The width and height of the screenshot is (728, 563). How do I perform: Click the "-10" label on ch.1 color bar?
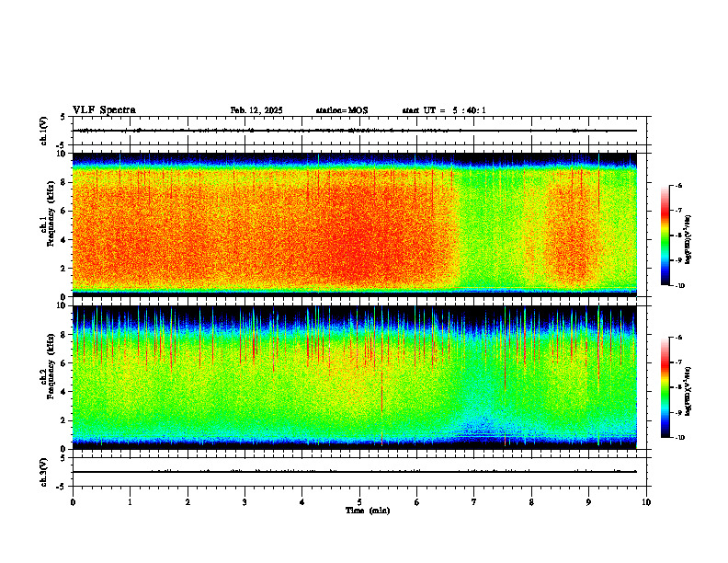click(x=680, y=286)
